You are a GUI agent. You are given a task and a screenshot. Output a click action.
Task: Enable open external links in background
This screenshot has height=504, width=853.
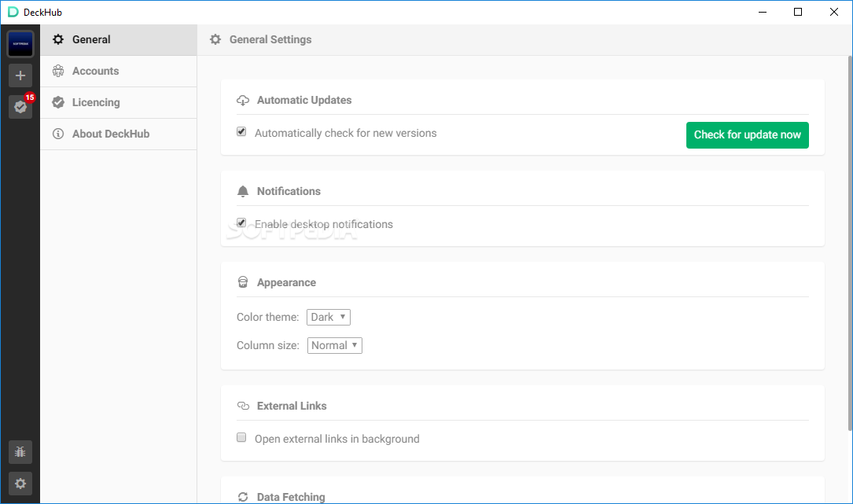(241, 438)
